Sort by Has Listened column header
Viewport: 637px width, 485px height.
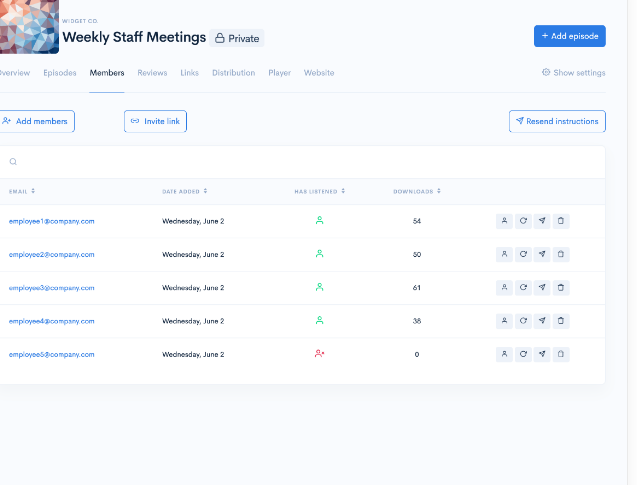click(x=319, y=191)
